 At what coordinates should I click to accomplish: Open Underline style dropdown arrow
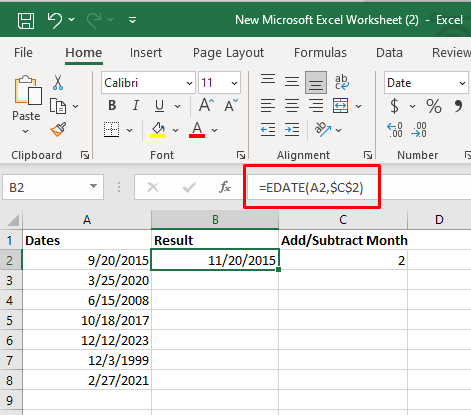[177, 107]
